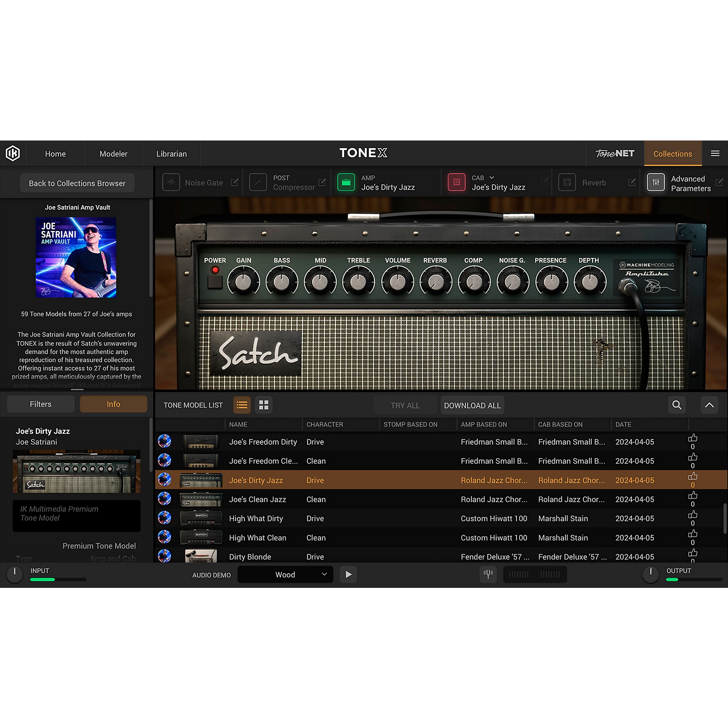Like Joe's Clean Jazz thumbs-up icon
Viewport: 728px width, 728px height.
tap(693, 495)
